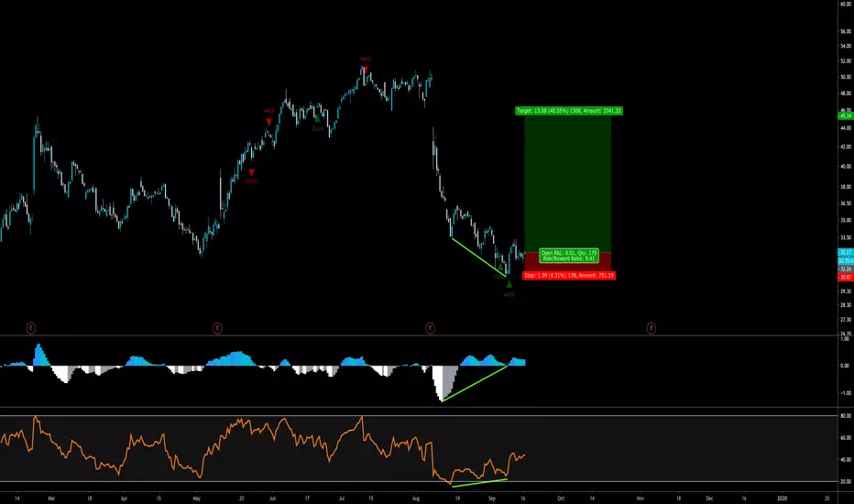This screenshot has width=854, height=504.
Task: Click the cyan 32.27 current price tag
Action: tap(845, 252)
